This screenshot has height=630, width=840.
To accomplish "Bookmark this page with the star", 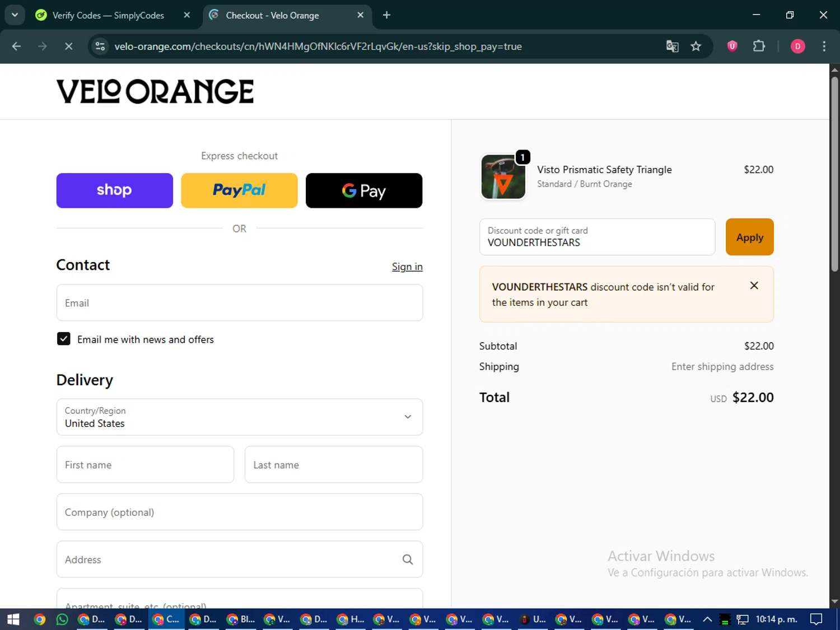I will [696, 46].
